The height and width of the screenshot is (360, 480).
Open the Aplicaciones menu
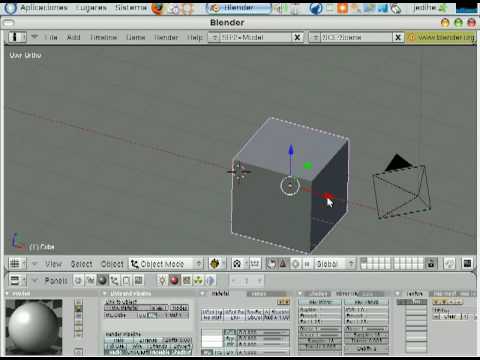(44, 8)
